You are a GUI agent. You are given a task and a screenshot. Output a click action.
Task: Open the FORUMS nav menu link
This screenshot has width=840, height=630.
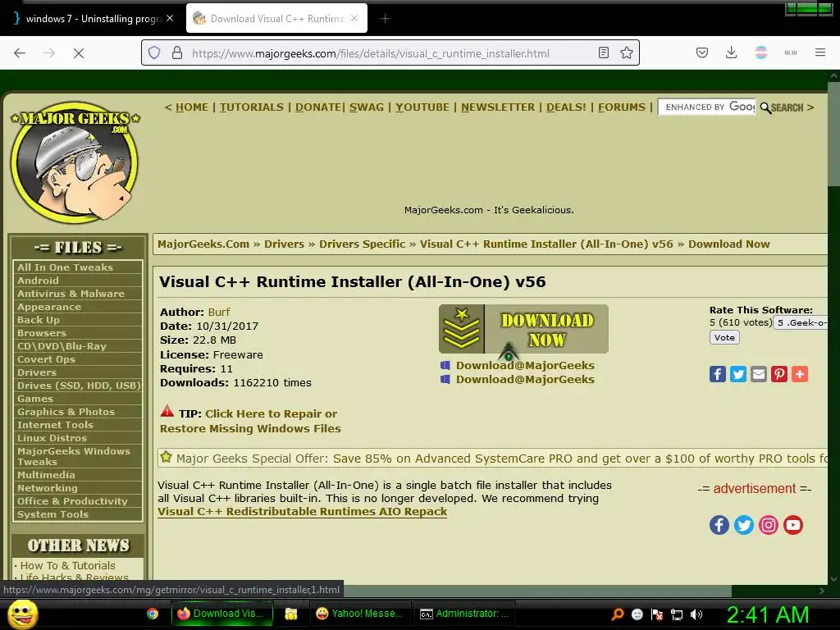coord(622,107)
